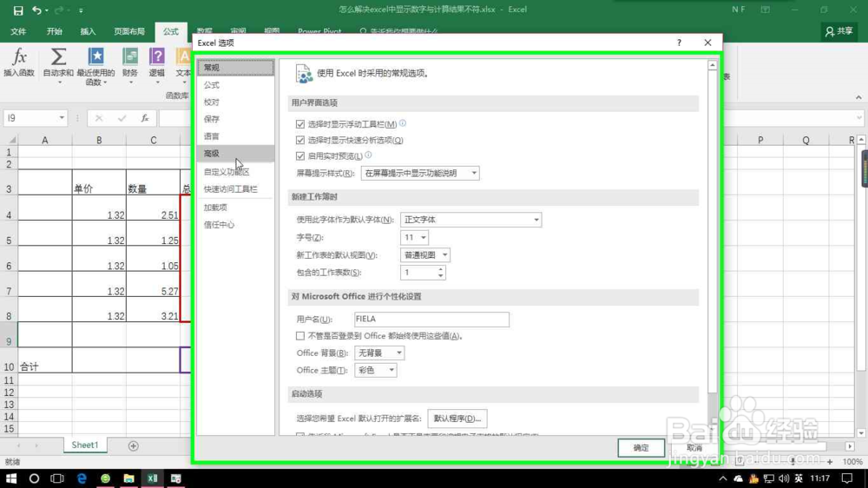
Task: Open the 文件 ribbon tab
Action: 18,31
